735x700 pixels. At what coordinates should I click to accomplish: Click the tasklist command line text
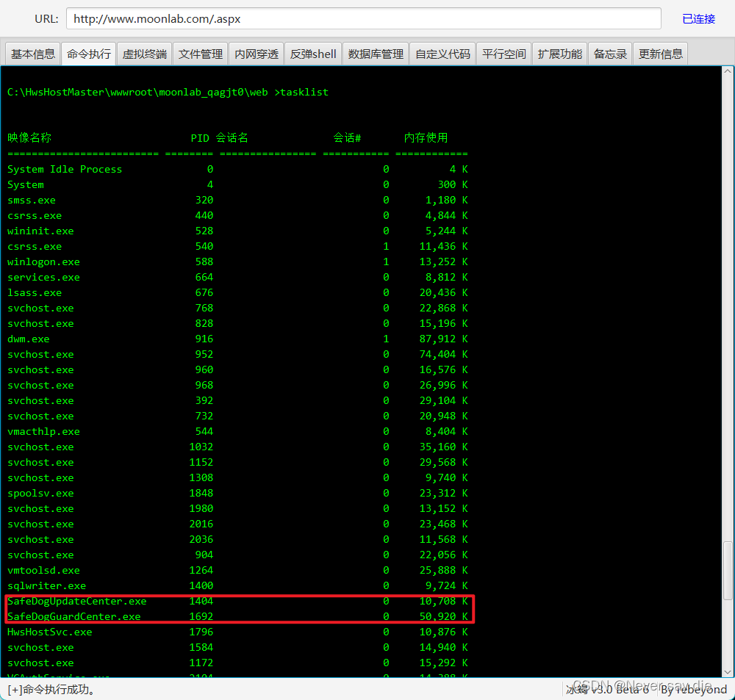168,93
